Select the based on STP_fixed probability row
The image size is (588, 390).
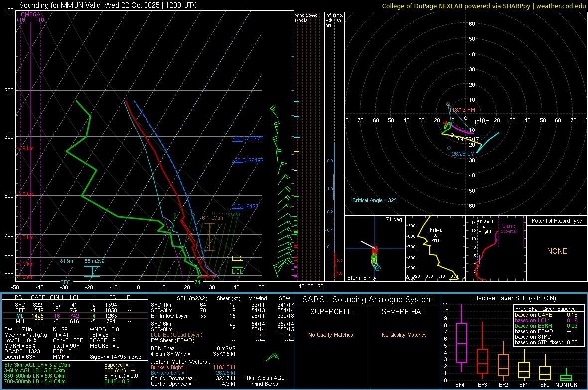tap(546, 342)
